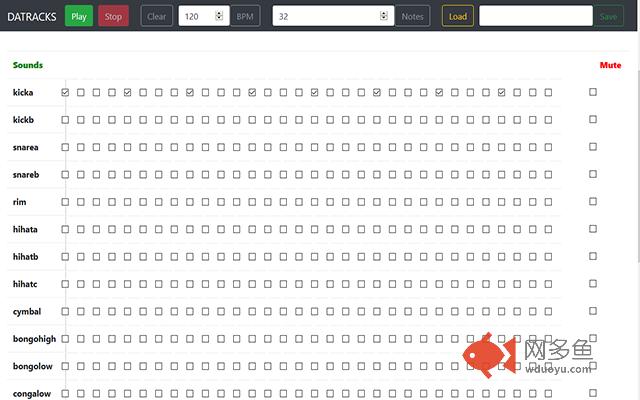Click the red Mute heading
This screenshot has height=400, width=640.
point(610,65)
